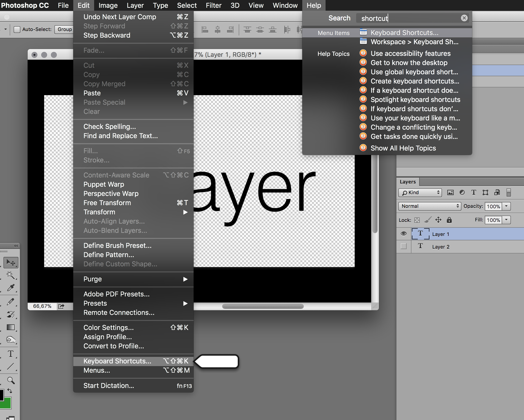524x420 pixels.
Task: Click the swap foreground/background colors arrow
Action: pyautogui.click(x=10, y=391)
